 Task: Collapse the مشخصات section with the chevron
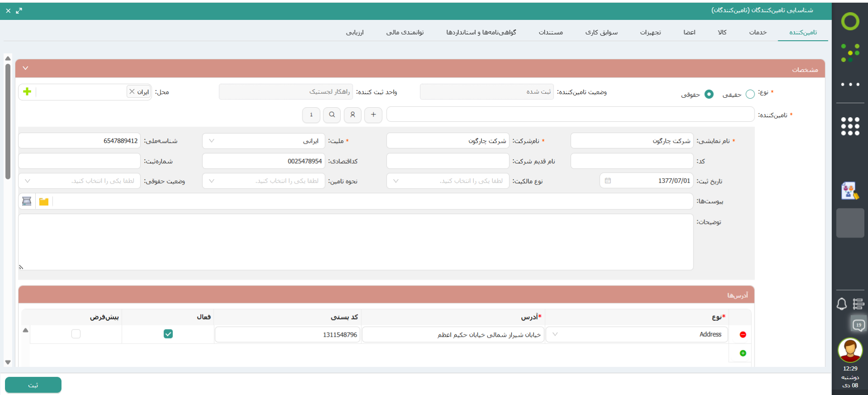pos(25,68)
